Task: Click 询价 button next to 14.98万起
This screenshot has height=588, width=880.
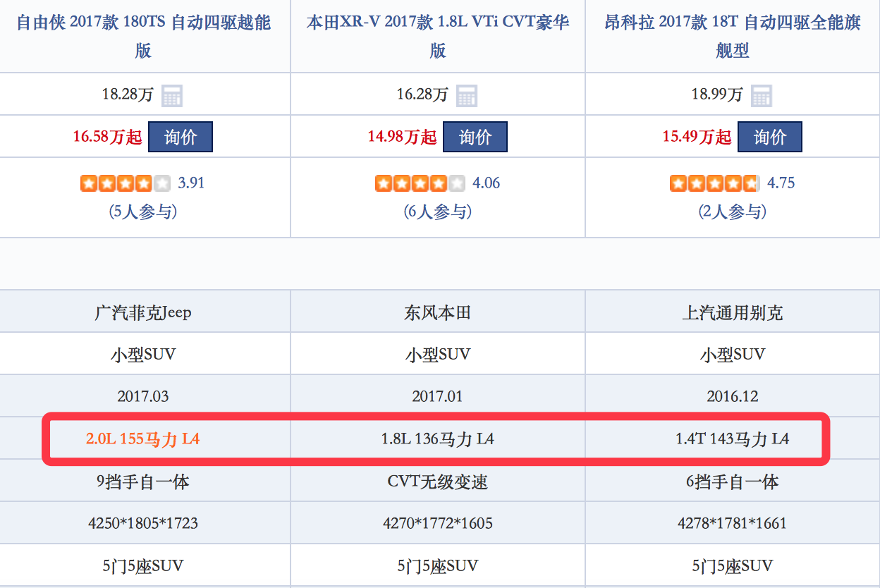Action: [x=475, y=137]
